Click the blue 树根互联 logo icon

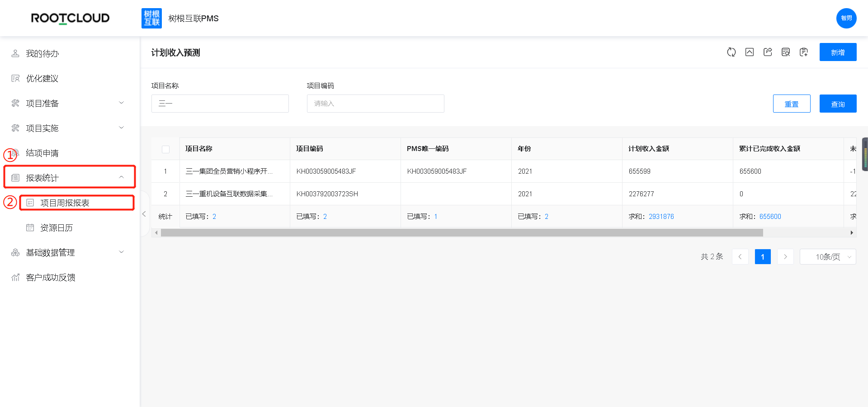tap(151, 18)
